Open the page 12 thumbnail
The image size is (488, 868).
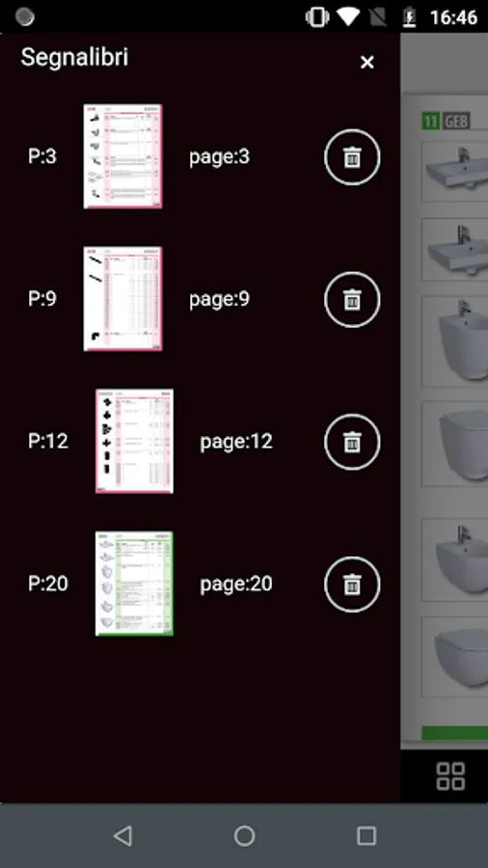(x=134, y=441)
